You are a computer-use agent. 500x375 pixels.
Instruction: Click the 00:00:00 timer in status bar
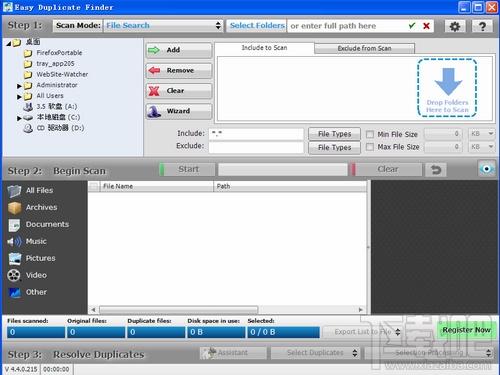pos(56,369)
